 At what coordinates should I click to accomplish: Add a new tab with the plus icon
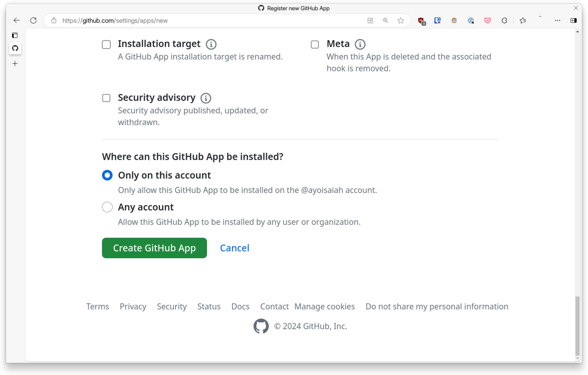[x=15, y=64]
